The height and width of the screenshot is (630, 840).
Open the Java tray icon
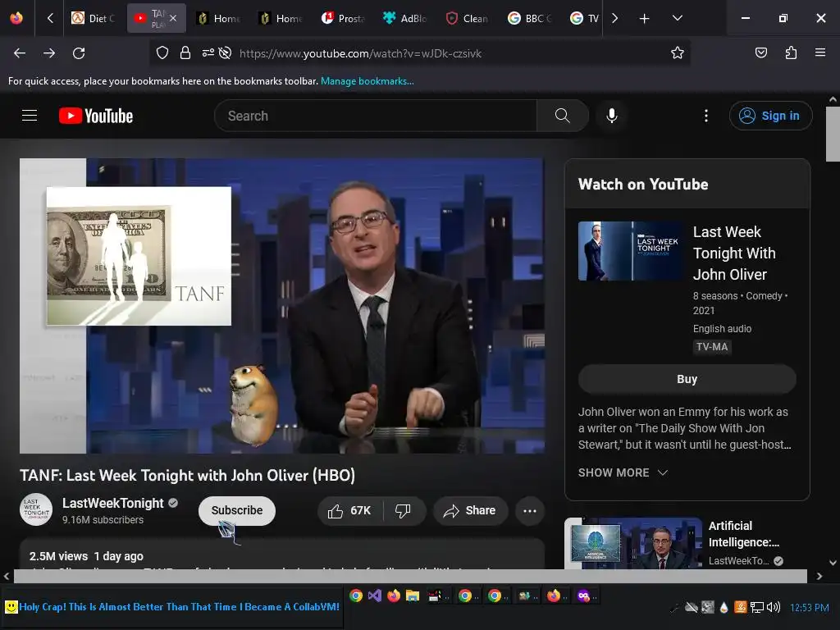[x=741, y=607]
